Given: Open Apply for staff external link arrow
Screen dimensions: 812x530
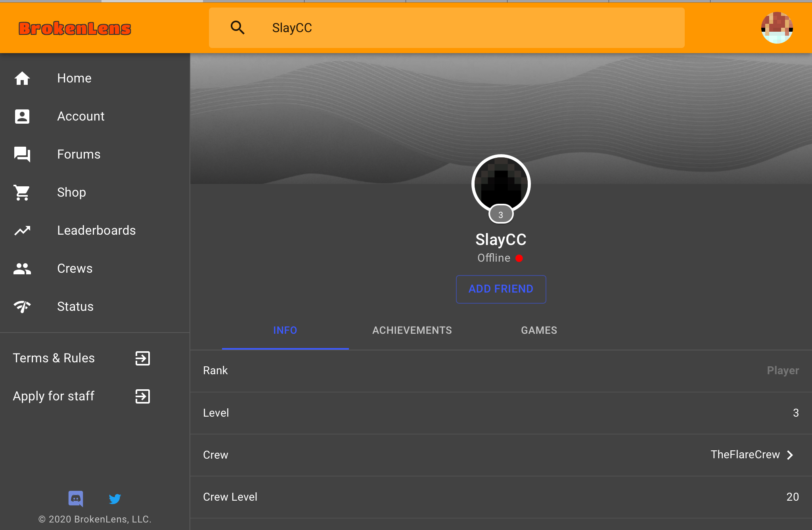Looking at the screenshot, I should 143,396.
